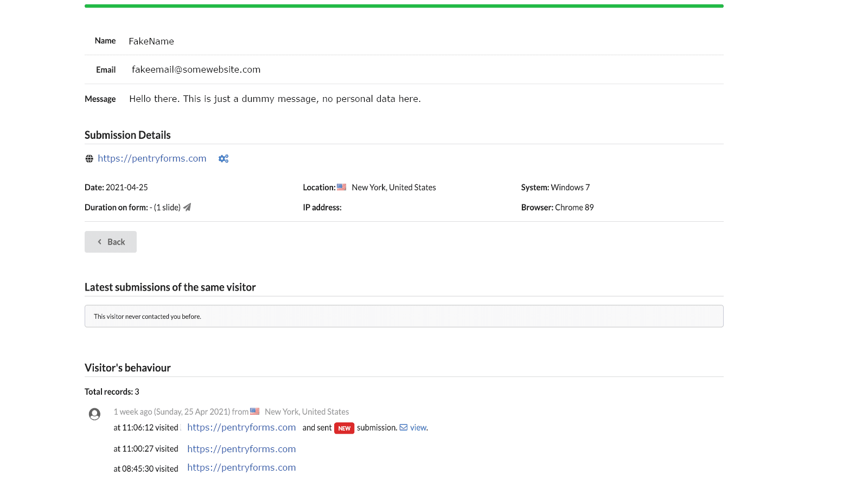The image size is (868, 488).
Task: Click the dummy message text
Action: coord(275,99)
